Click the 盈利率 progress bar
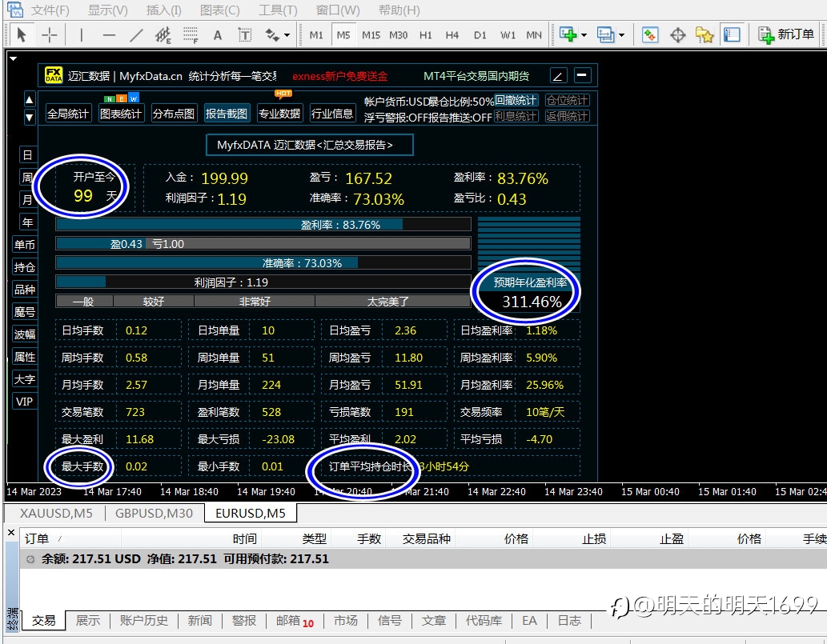 263,225
